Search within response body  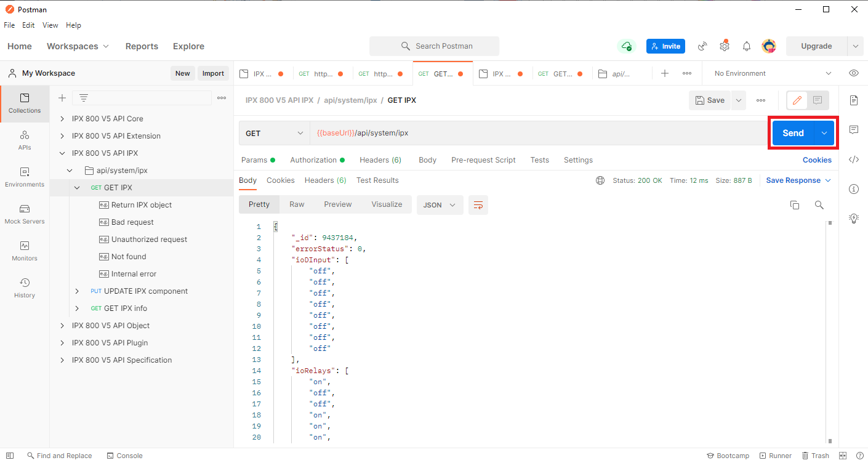[819, 205]
